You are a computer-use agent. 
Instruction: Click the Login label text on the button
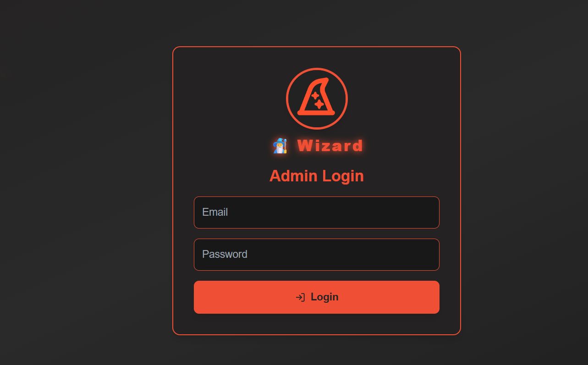pyautogui.click(x=324, y=297)
